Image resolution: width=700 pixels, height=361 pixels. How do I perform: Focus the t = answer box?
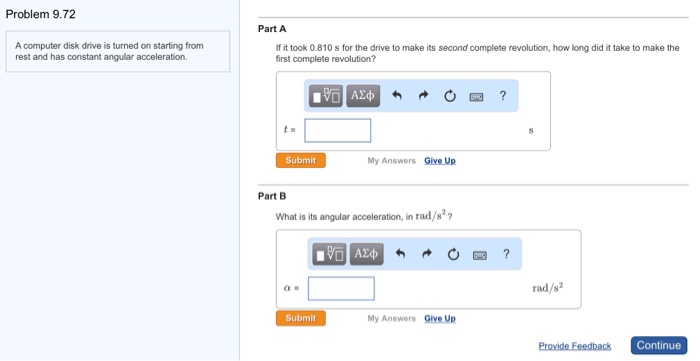coord(338,130)
